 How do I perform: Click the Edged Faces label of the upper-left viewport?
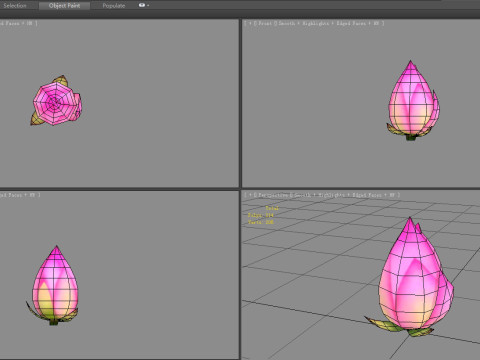click(x=11, y=23)
